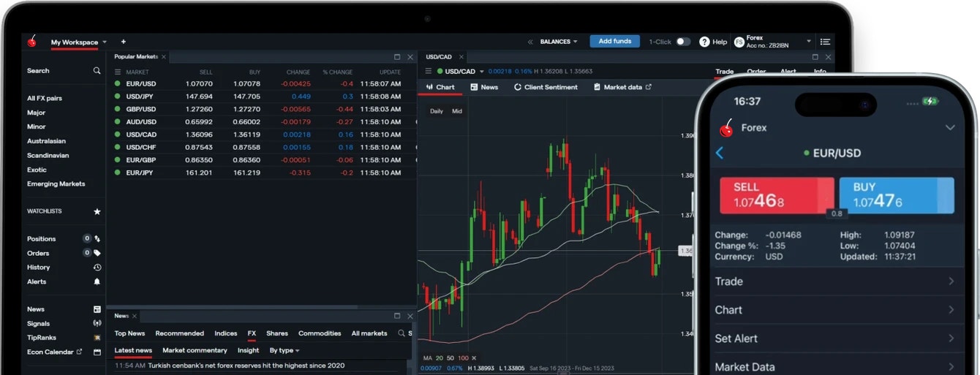
Task: Maximize the News panel
Action: [x=397, y=316]
